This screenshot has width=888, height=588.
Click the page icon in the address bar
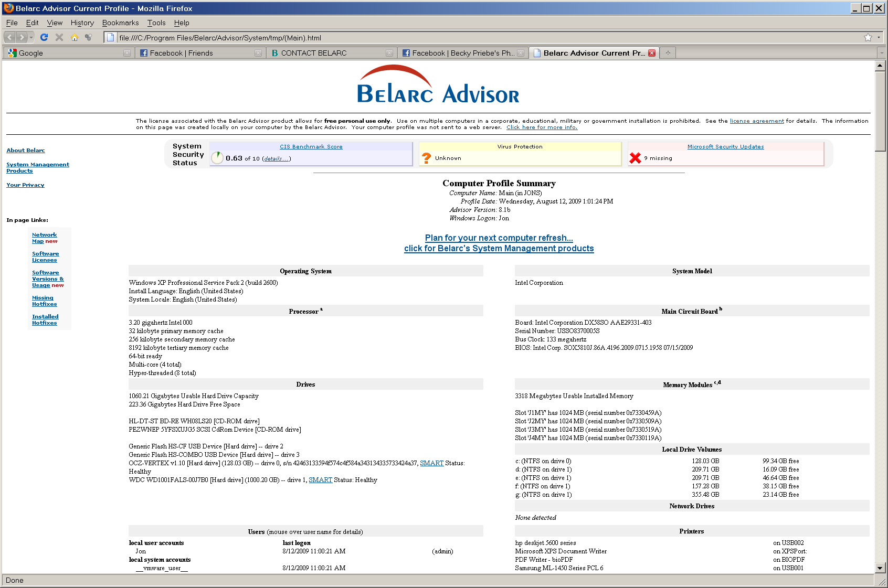click(x=110, y=38)
